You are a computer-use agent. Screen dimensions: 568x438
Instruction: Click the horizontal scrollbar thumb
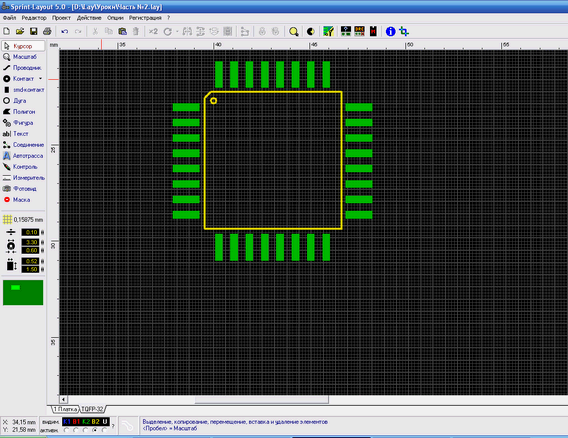(x=262, y=399)
